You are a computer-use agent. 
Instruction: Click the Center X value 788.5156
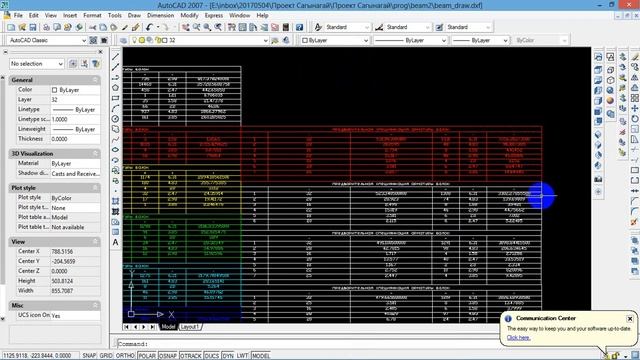click(75, 251)
